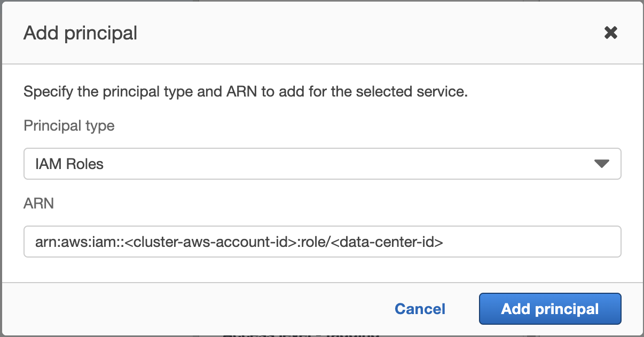Click the 'ARN' field label
The height and width of the screenshot is (337, 644).
tap(38, 204)
